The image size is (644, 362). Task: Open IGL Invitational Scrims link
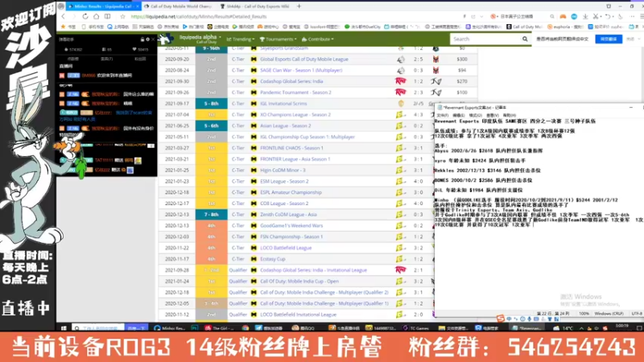point(283,104)
